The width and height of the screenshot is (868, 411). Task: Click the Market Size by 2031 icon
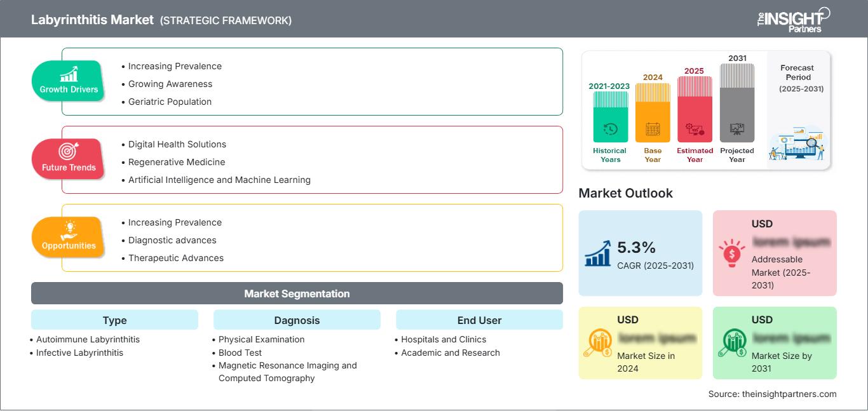point(732,343)
